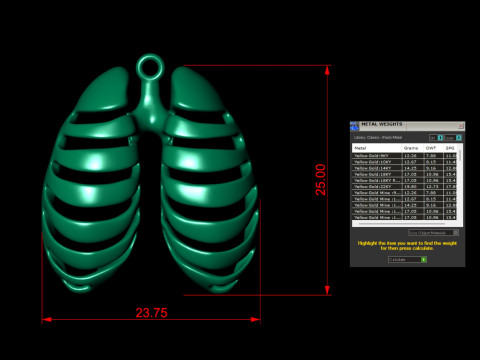The width and height of the screenshot is (480, 360).
Task: Sort by the Grams column header
Action: pos(413,148)
